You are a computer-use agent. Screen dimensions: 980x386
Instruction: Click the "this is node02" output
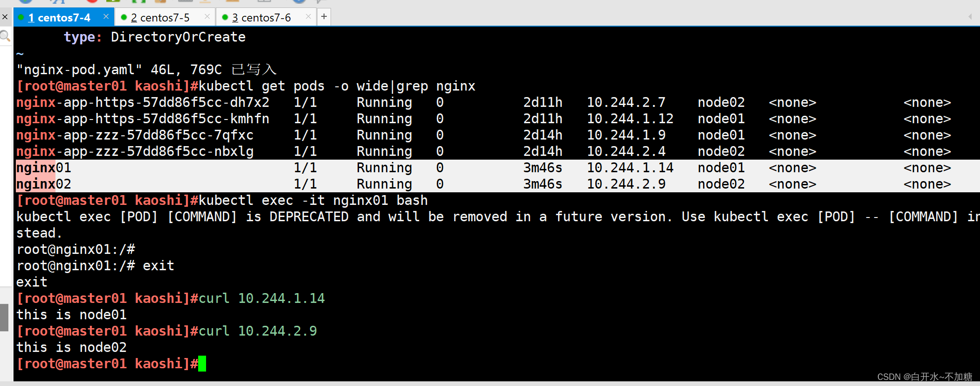pyautogui.click(x=71, y=347)
